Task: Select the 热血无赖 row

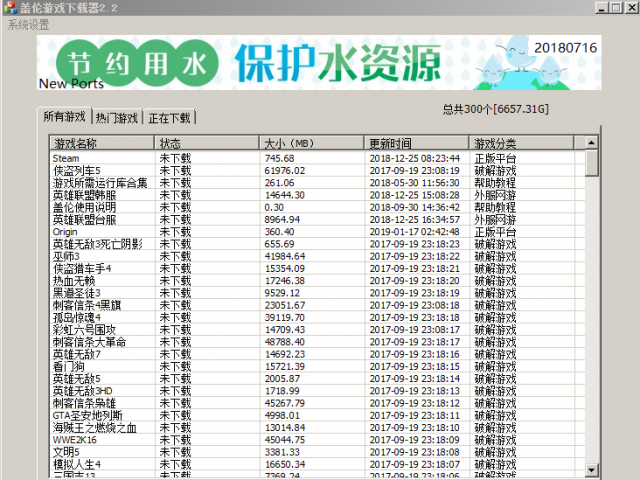Action: coord(316,281)
